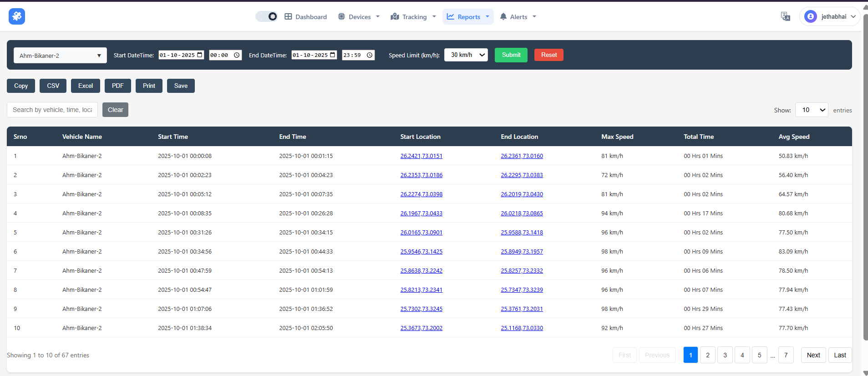Open the Ahm-Bikaner-2 vehicle dropdown
Viewport: 868px width, 376px height.
pos(60,56)
